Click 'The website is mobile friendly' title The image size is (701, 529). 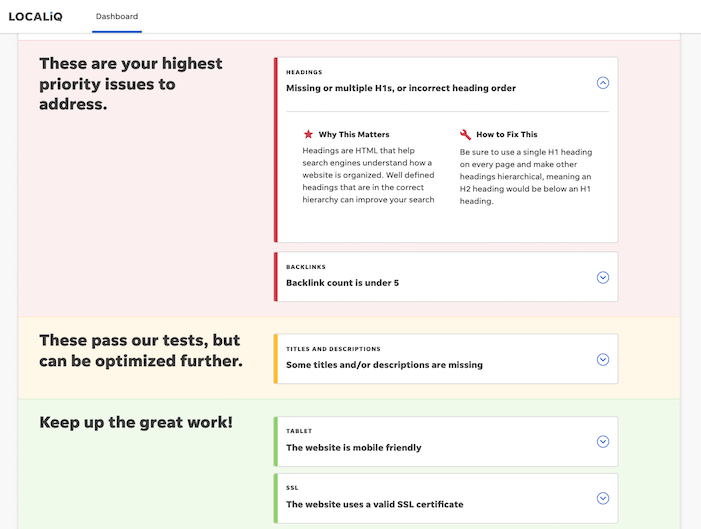point(354,448)
